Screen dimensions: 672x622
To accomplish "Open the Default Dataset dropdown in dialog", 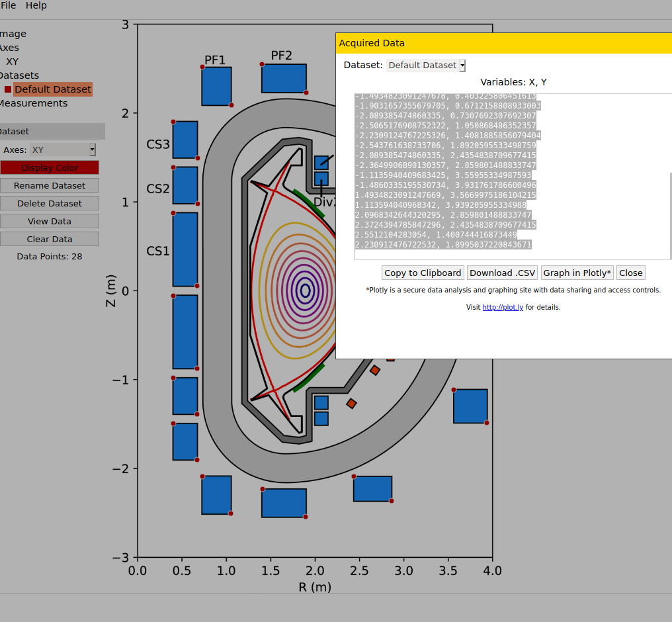I will point(425,65).
